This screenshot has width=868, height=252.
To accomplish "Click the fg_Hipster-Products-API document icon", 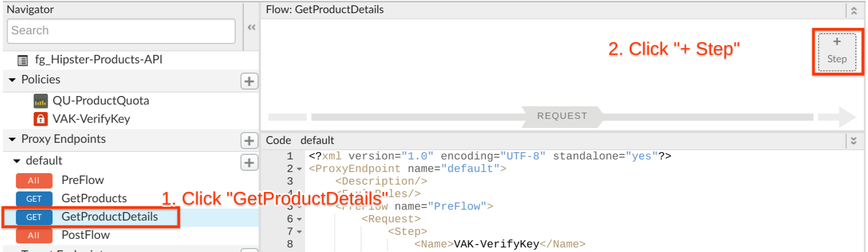I will coord(22,60).
